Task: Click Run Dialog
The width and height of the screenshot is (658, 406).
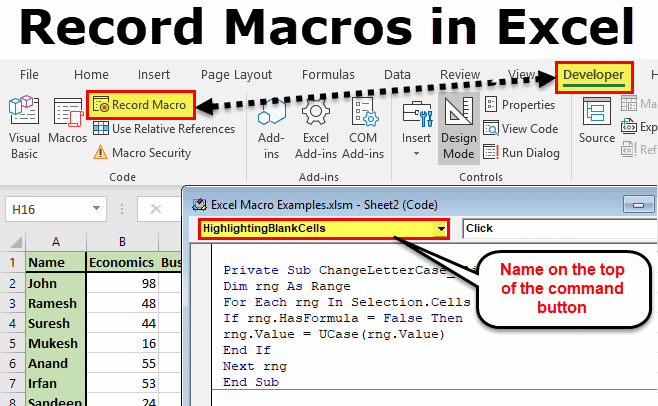Action: (522, 153)
